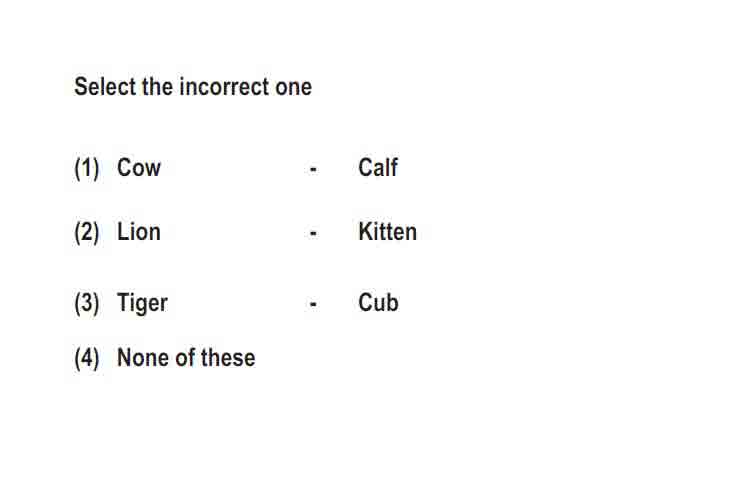Select the "Cow" answer text

click(139, 168)
